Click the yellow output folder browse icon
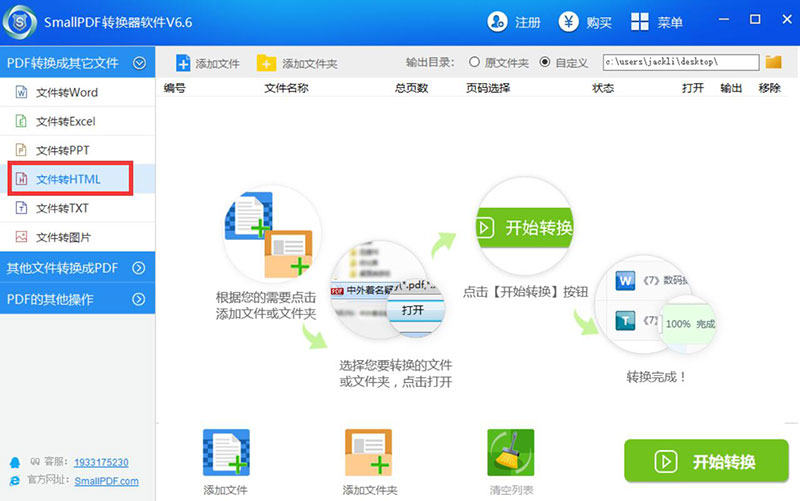This screenshot has height=501, width=800. pos(773,62)
